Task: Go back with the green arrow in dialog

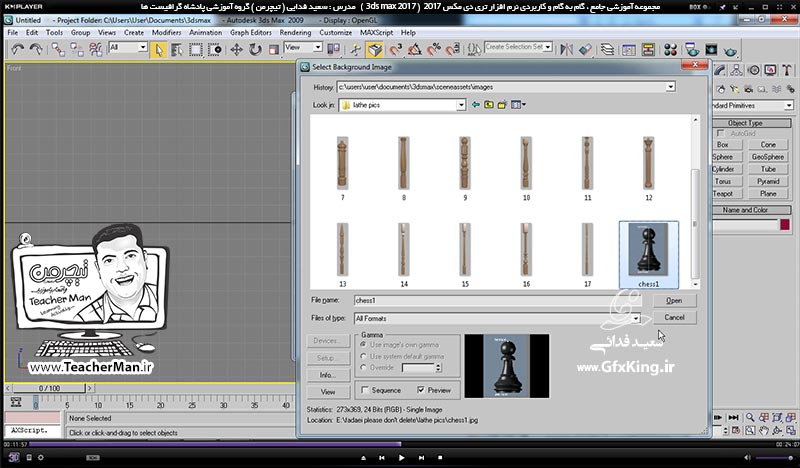Action: (476, 105)
